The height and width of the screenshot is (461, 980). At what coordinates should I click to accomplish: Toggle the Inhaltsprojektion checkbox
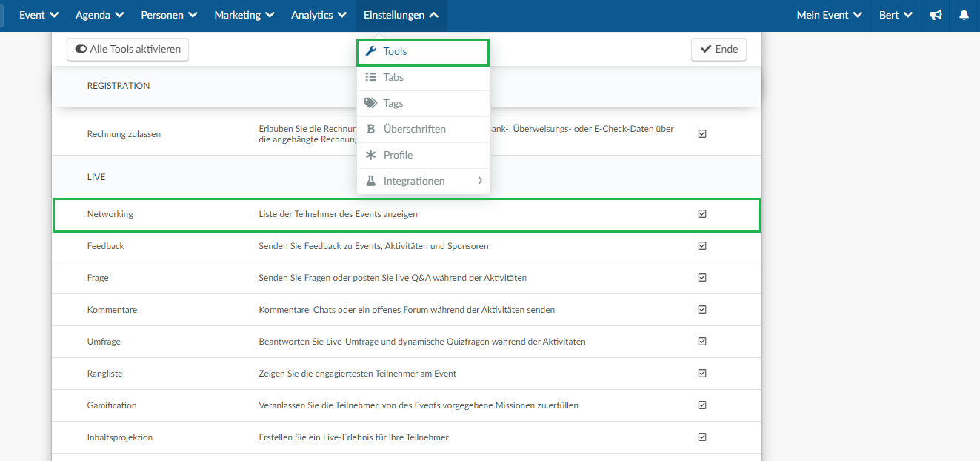(702, 437)
